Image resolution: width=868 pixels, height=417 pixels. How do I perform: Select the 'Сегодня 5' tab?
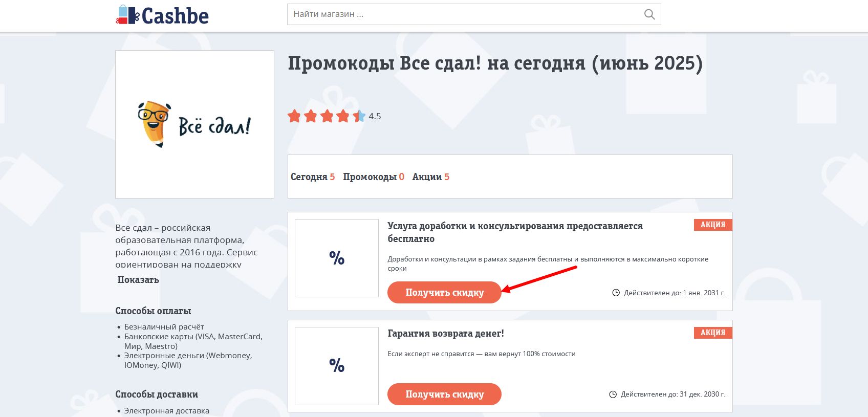tap(313, 177)
